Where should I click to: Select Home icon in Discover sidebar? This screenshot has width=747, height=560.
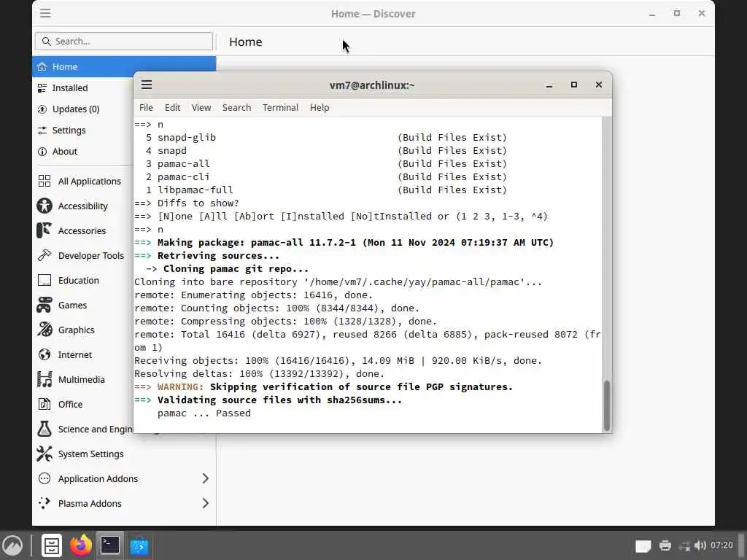[x=42, y=66]
